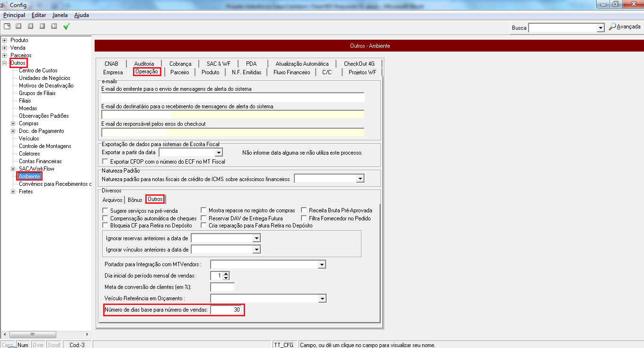Switch to the Cobrança tab
Screen dimensions: 644x348
pyautogui.click(x=180, y=63)
